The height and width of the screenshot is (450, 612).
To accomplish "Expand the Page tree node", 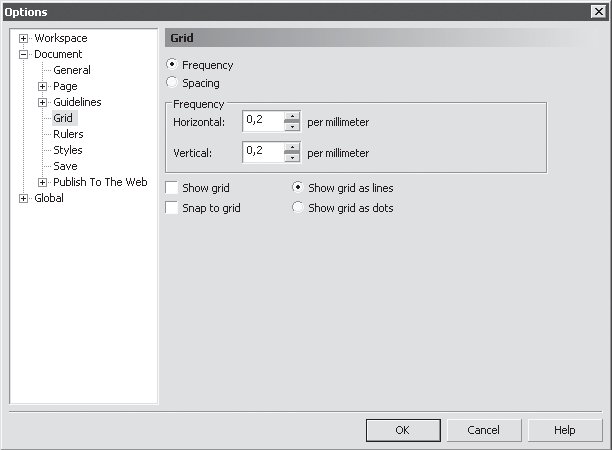I will pos(43,86).
